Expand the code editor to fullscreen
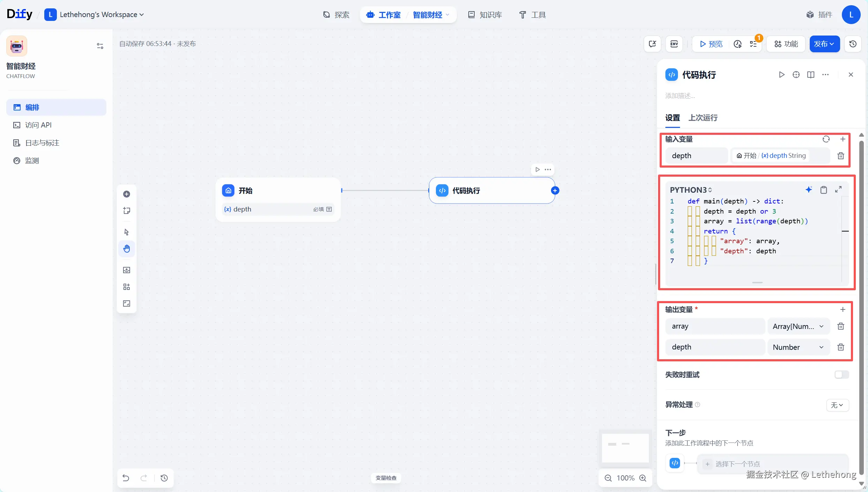The image size is (868, 492). [x=838, y=189]
